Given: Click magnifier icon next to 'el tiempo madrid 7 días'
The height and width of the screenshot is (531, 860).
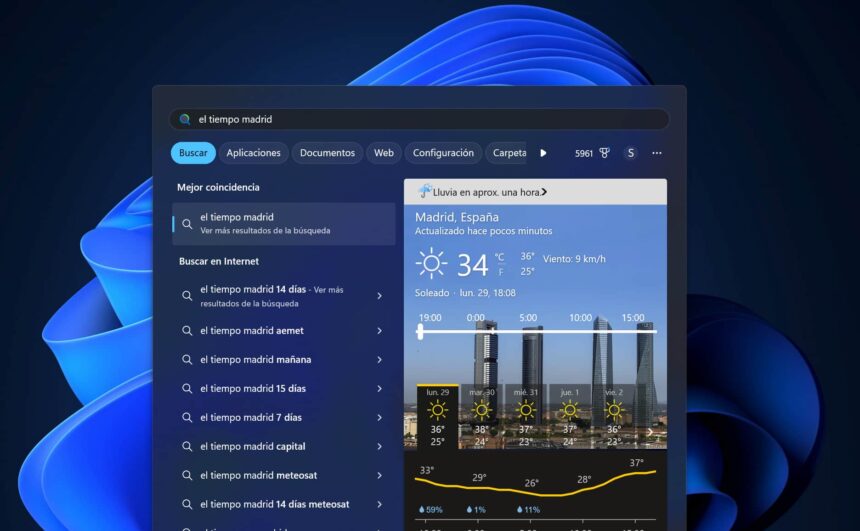Looking at the screenshot, I should (x=187, y=417).
